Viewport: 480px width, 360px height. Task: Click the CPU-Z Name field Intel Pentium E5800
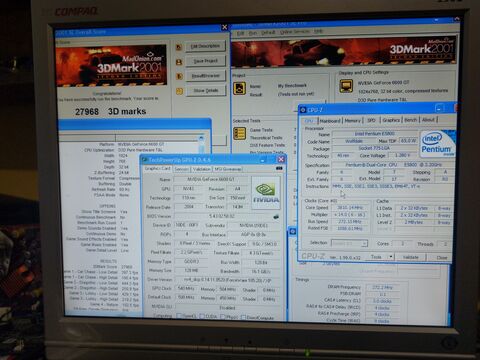[x=374, y=134]
